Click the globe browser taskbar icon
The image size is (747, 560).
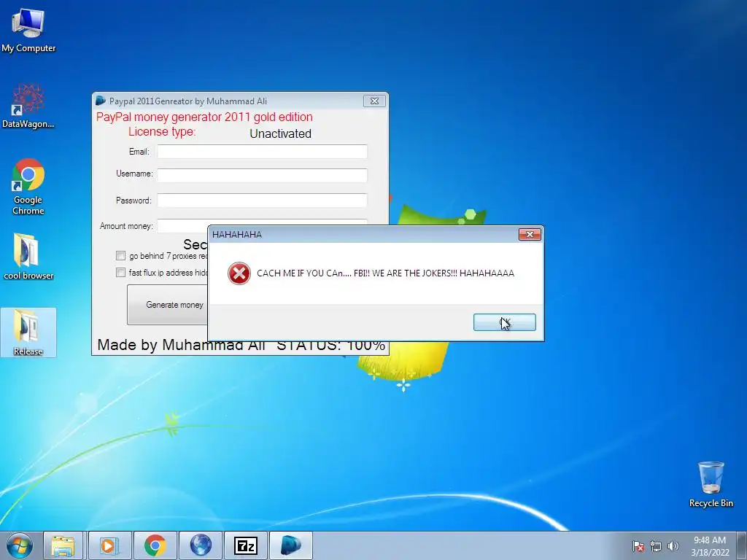click(201, 545)
